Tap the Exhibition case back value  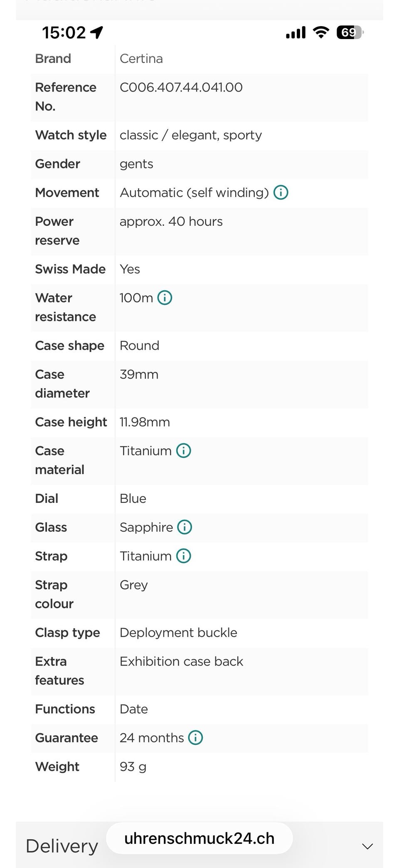pos(181,661)
